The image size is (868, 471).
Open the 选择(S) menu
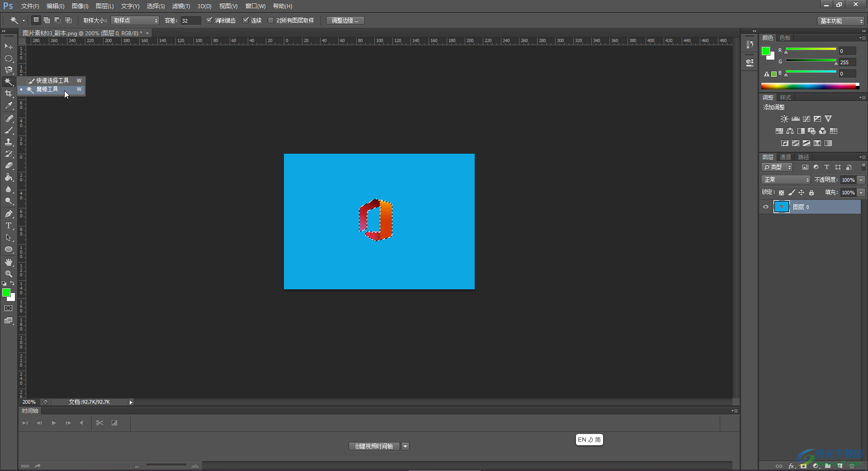[156, 6]
